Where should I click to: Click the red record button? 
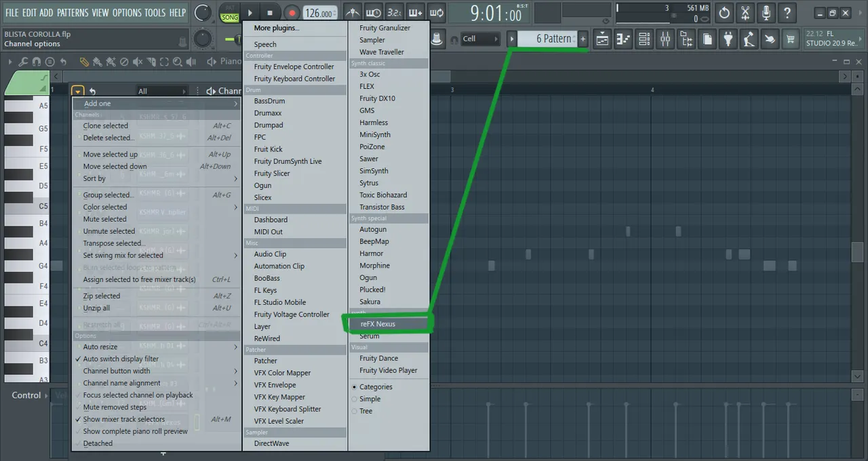(292, 12)
